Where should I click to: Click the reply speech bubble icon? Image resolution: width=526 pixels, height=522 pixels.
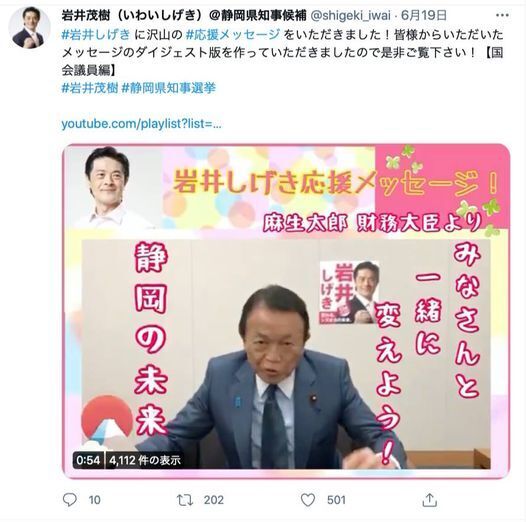(70, 500)
